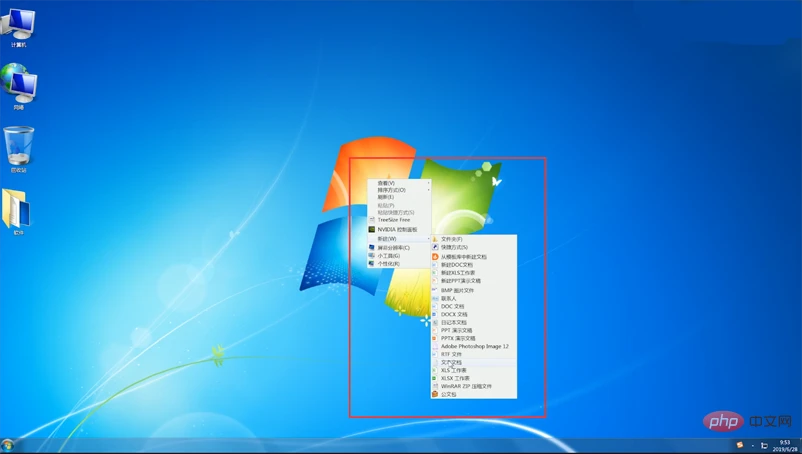Click the Action Center flag tray icon
The height and width of the screenshot is (454, 802).
(x=764, y=445)
